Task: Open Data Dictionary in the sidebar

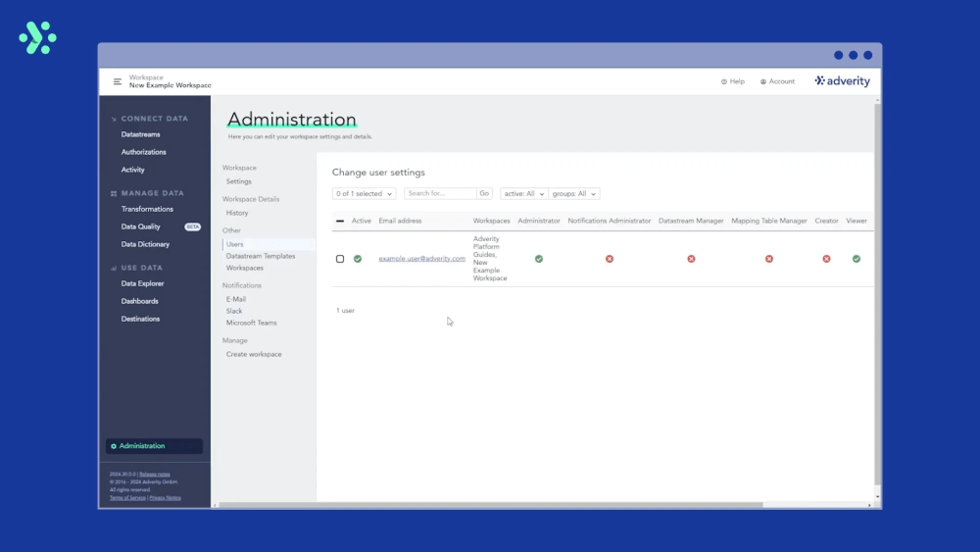Action: 145,244
